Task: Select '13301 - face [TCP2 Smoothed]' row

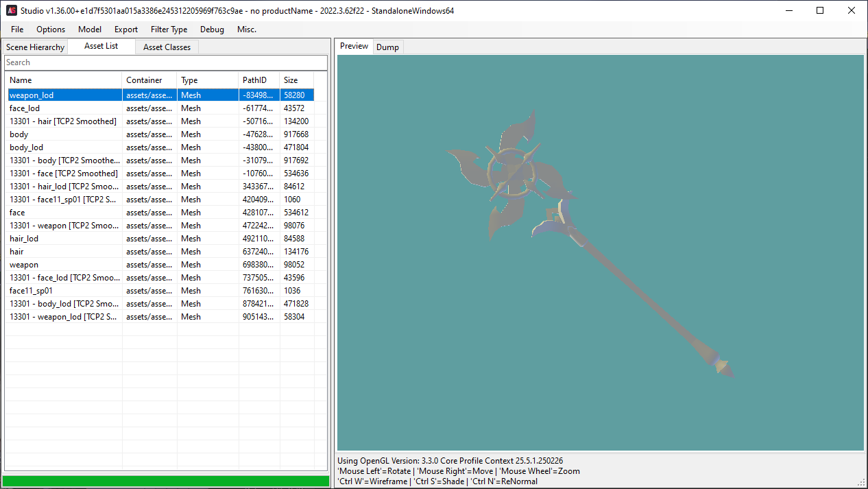Action: click(160, 174)
